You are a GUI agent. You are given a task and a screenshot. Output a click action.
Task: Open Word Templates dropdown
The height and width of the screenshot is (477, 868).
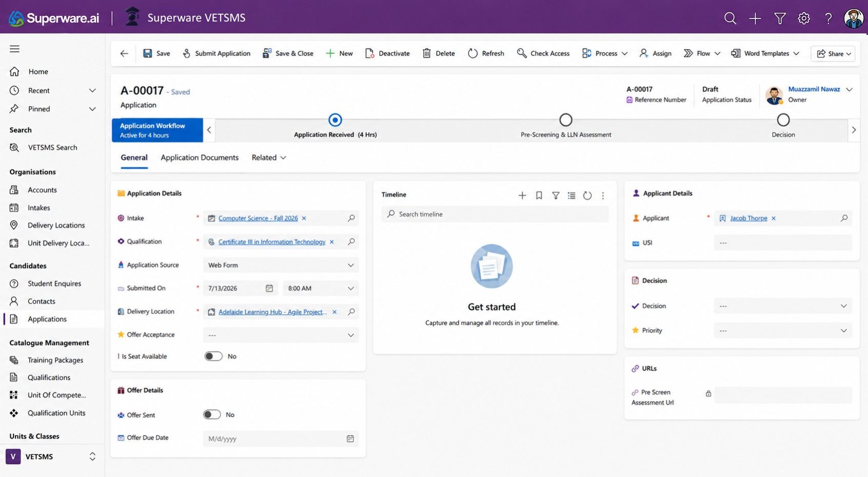(x=765, y=53)
